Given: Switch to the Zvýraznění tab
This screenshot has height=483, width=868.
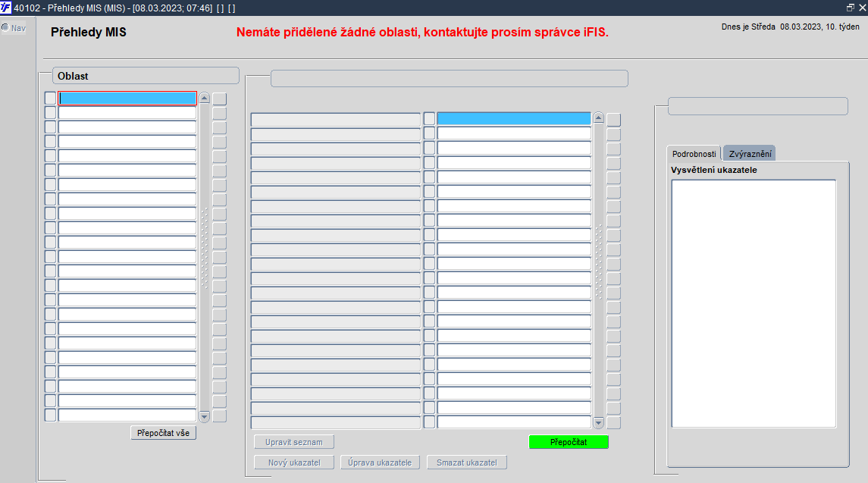Looking at the screenshot, I should (x=750, y=153).
